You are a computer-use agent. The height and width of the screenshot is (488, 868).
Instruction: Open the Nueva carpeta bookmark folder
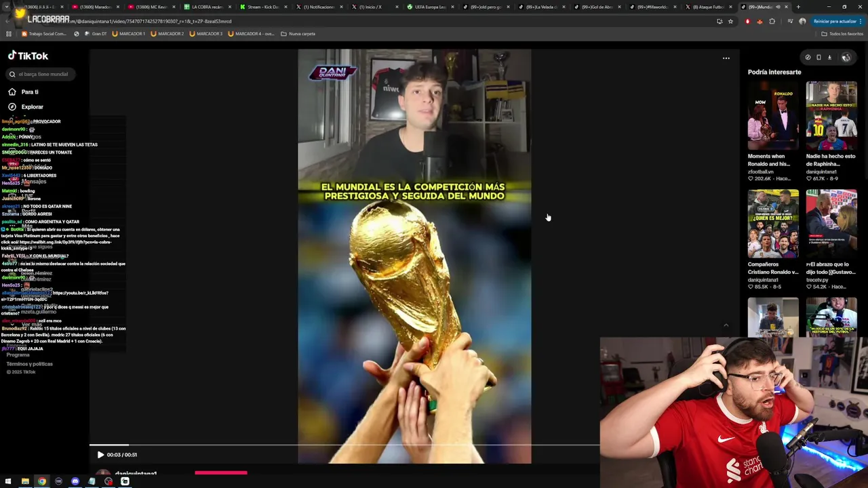tap(298, 34)
